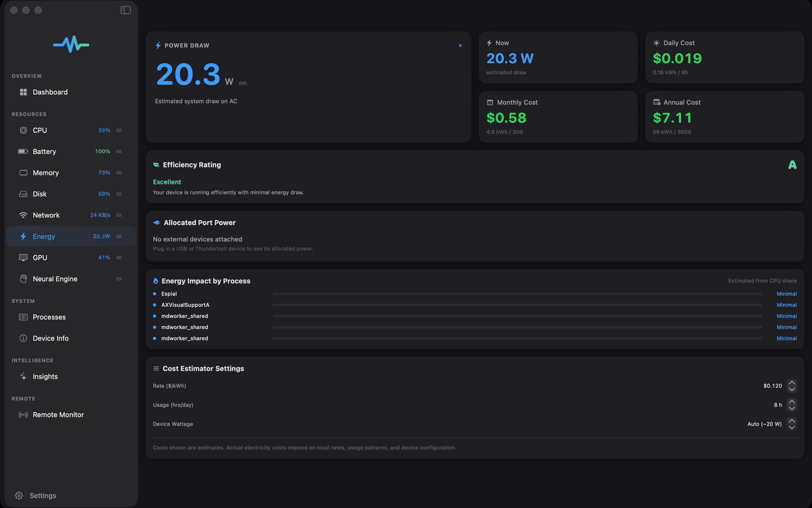Open the Dashboard grid icon
812x508 pixels.
23,92
